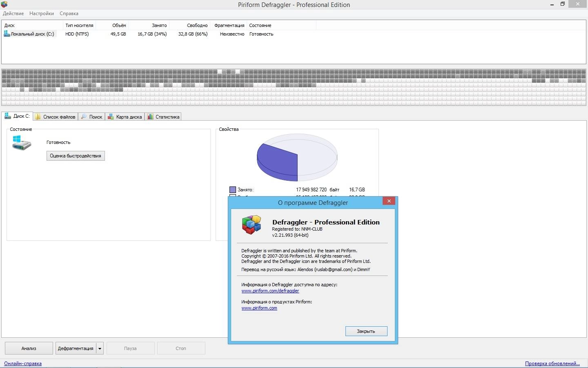This screenshot has width=588, height=368.
Task: Click the local disk C: drive icon in list
Action: click(x=7, y=34)
